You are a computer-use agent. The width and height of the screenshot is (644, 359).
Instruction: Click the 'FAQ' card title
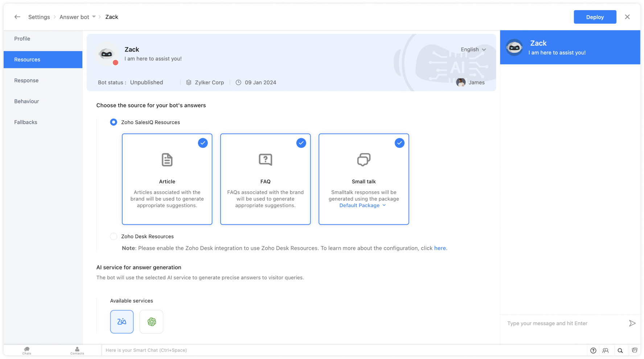coord(266,181)
